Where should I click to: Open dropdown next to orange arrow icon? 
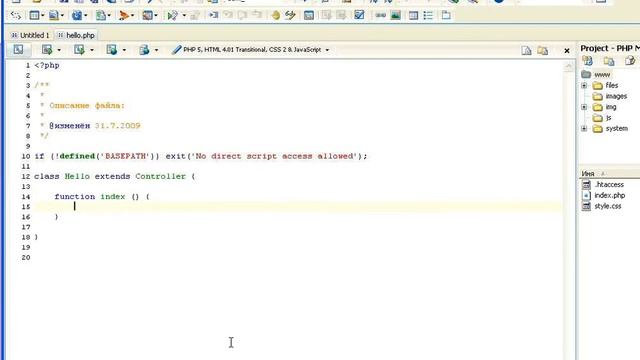tap(133, 16)
